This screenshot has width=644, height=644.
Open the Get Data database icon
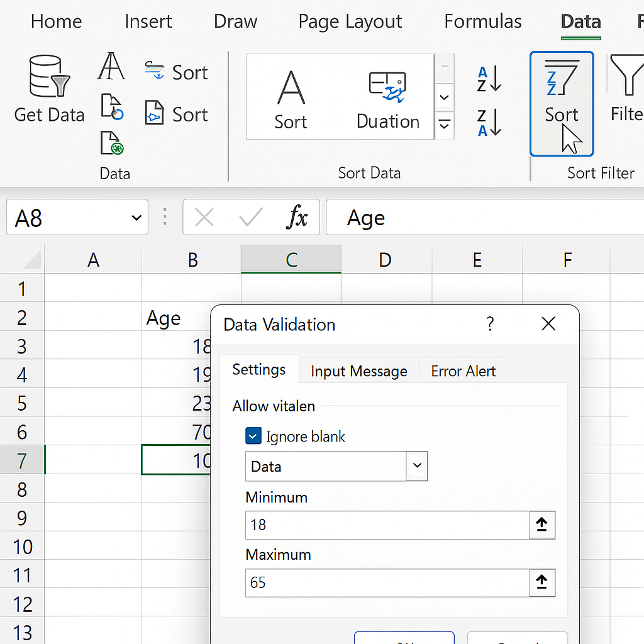coord(49,76)
